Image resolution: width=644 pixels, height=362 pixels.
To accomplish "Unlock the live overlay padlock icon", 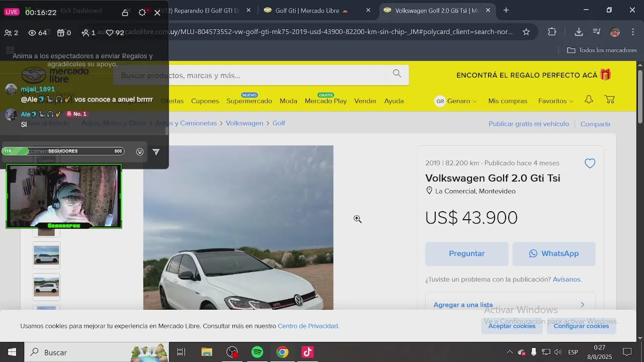I will (x=125, y=13).
